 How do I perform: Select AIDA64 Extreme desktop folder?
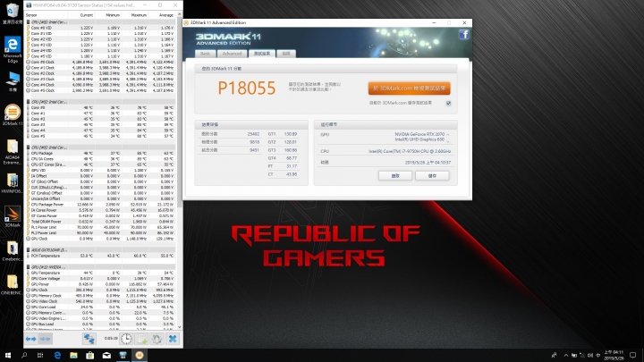(13, 151)
